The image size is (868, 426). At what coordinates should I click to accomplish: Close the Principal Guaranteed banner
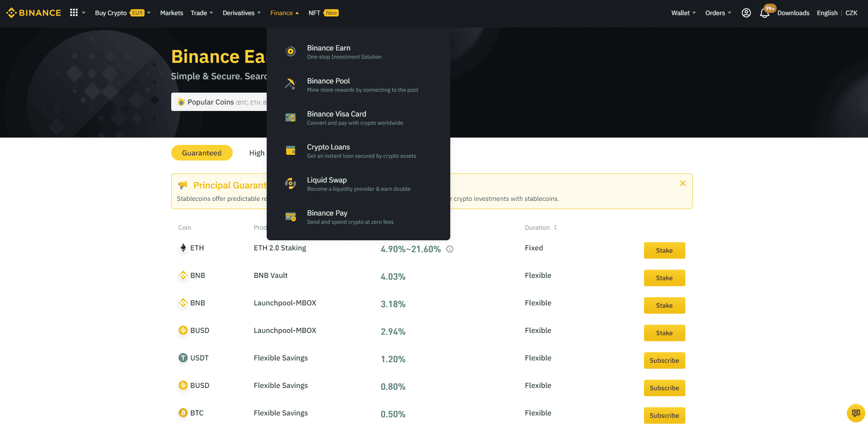point(683,183)
